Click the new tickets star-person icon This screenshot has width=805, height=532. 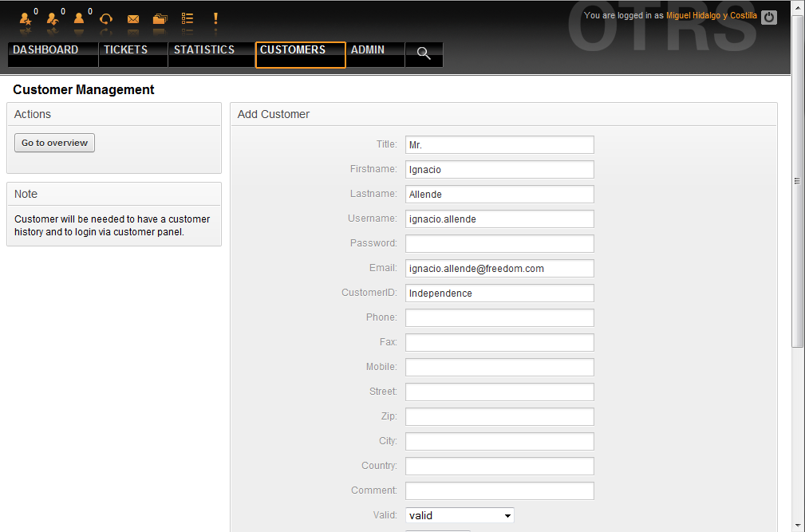coord(25,18)
